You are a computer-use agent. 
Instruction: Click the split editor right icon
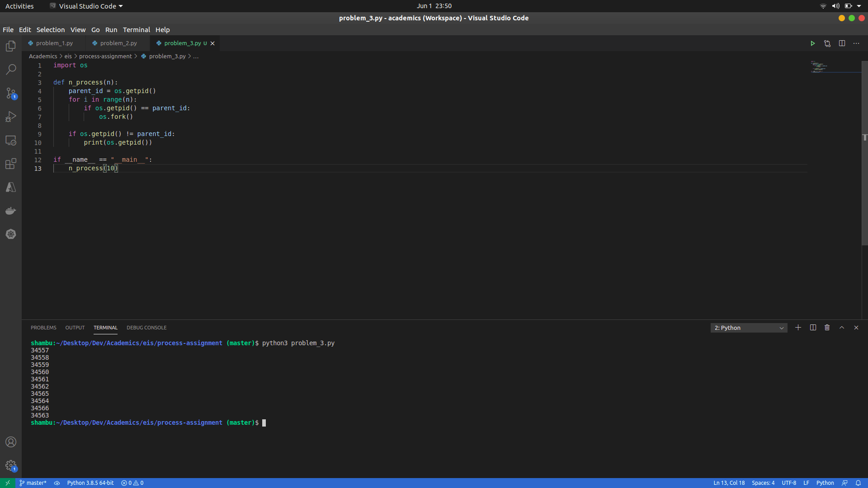842,43
